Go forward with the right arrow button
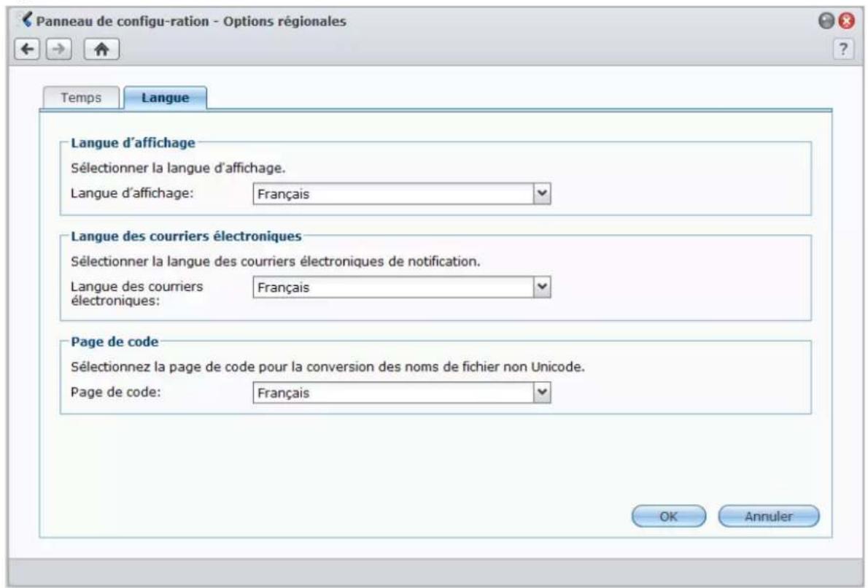 (58, 50)
